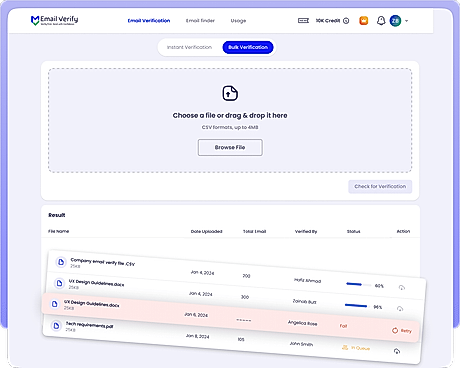Click the ZB user avatar
The height and width of the screenshot is (368, 460).
[395, 21]
